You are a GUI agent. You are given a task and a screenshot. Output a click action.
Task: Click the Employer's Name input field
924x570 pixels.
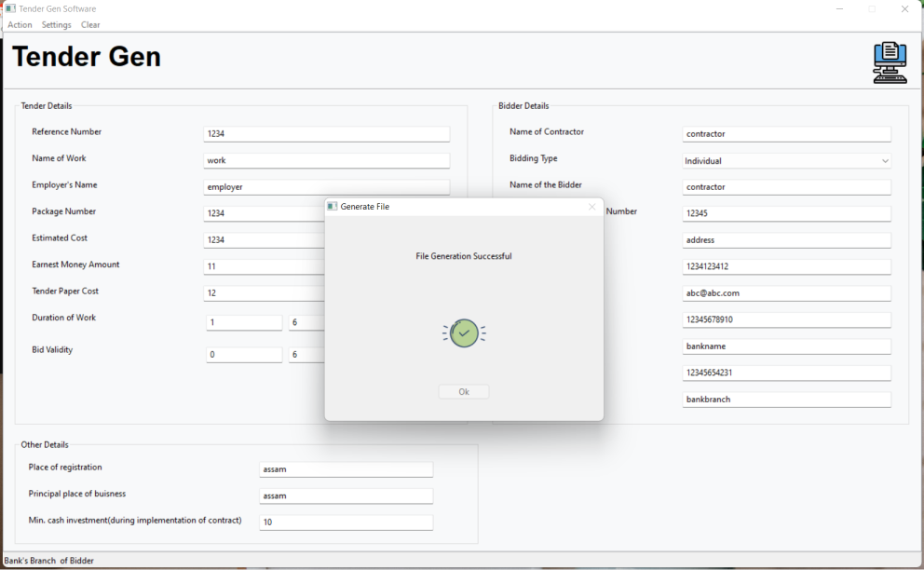[326, 187]
